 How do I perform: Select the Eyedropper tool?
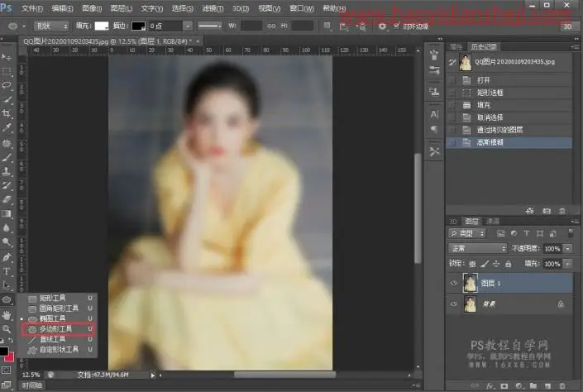pos(7,128)
